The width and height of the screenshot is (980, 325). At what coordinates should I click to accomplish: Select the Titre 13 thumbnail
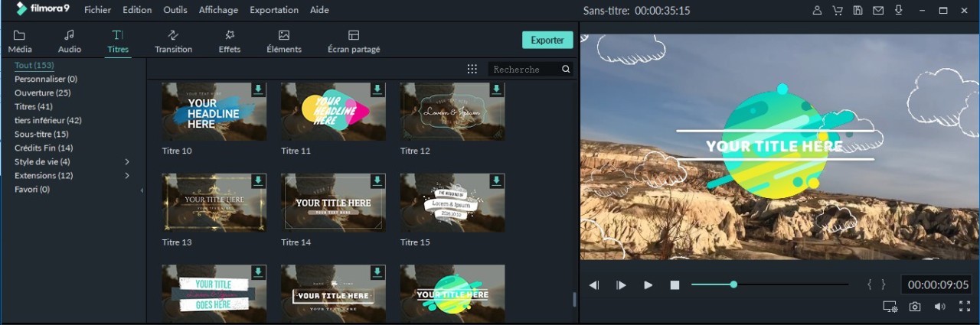point(214,203)
